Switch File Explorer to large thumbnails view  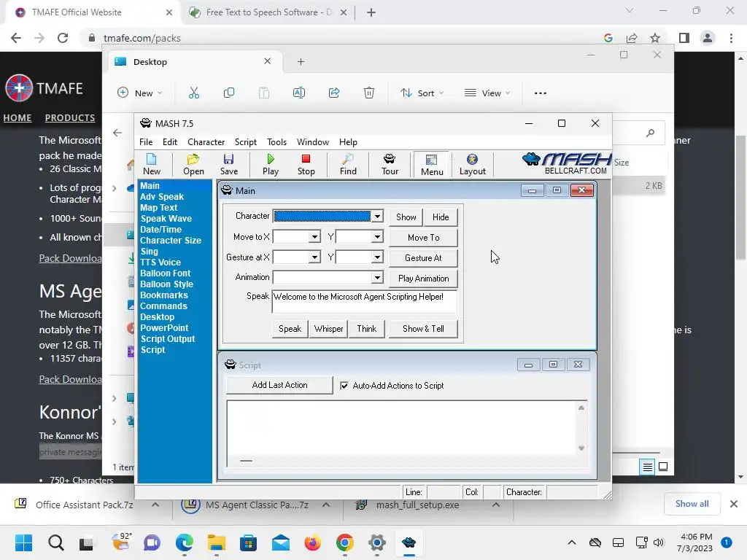coord(662,467)
